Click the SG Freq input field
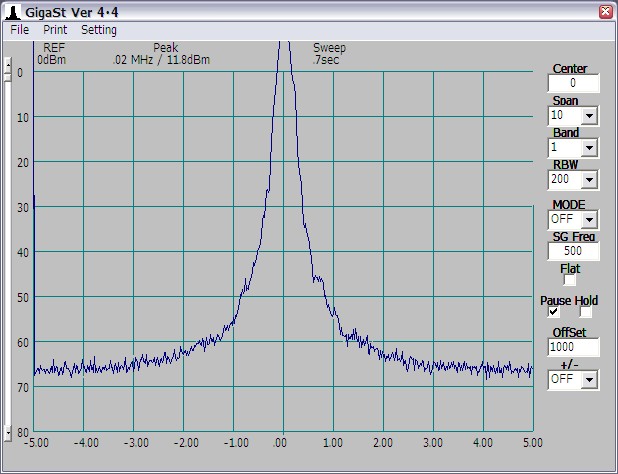 click(573, 251)
